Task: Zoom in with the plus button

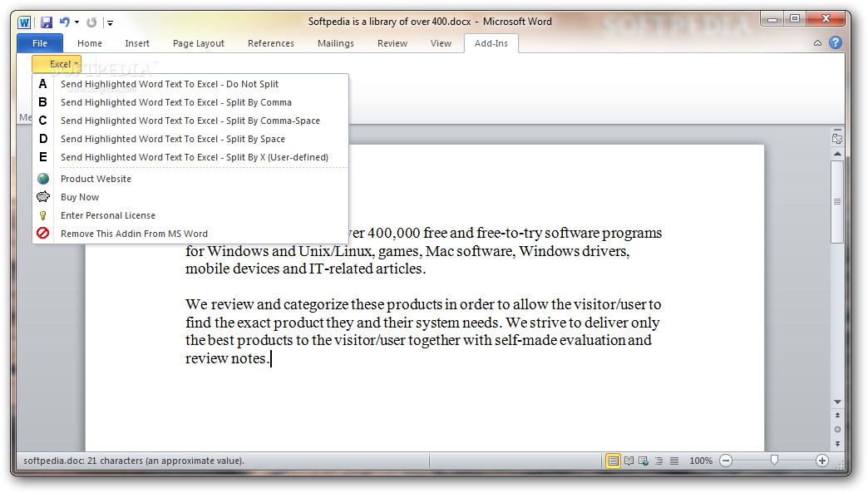Action: pos(822,461)
